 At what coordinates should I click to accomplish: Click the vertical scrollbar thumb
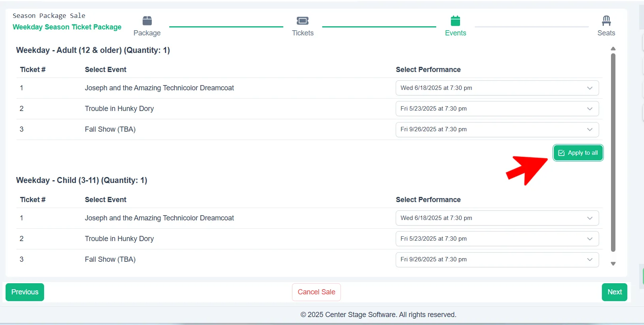[x=613, y=152]
